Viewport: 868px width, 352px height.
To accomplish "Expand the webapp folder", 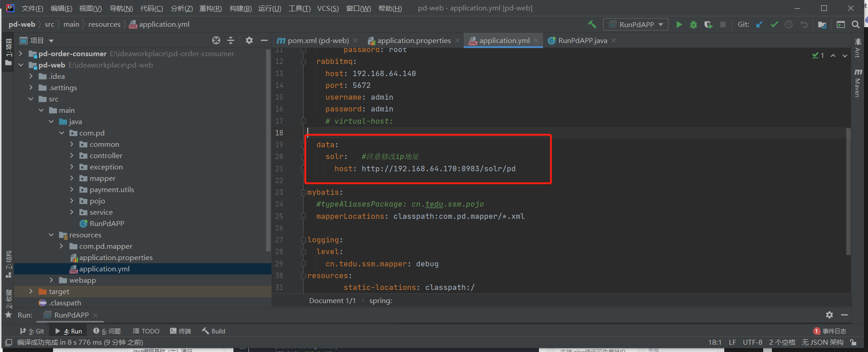I will pos(51,280).
